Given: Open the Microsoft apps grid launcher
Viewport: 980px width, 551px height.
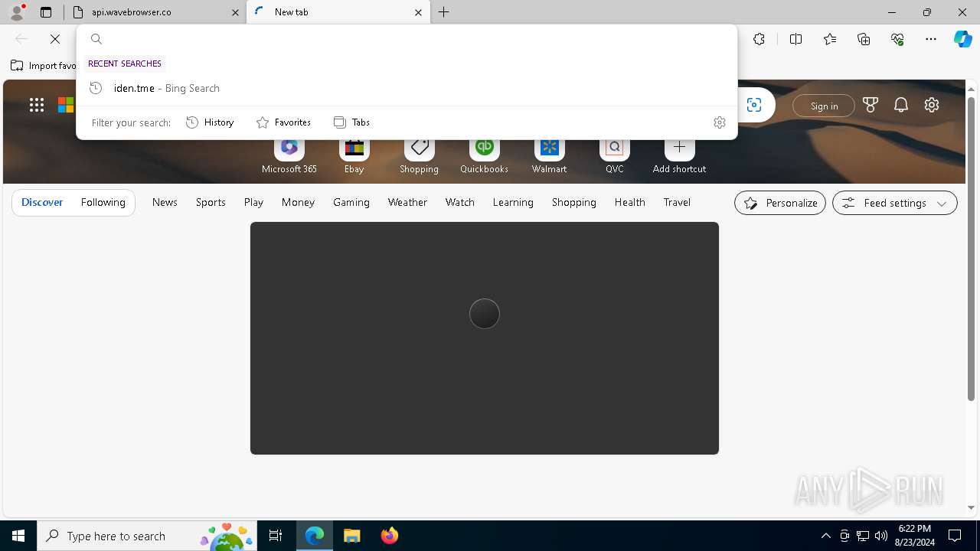Looking at the screenshot, I should point(37,106).
